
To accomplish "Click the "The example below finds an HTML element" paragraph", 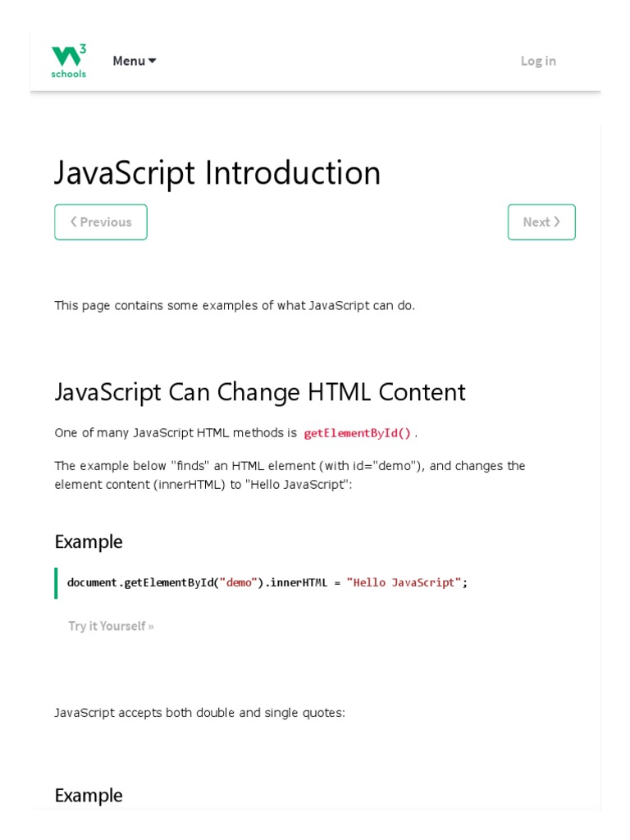I will click(x=290, y=475).
